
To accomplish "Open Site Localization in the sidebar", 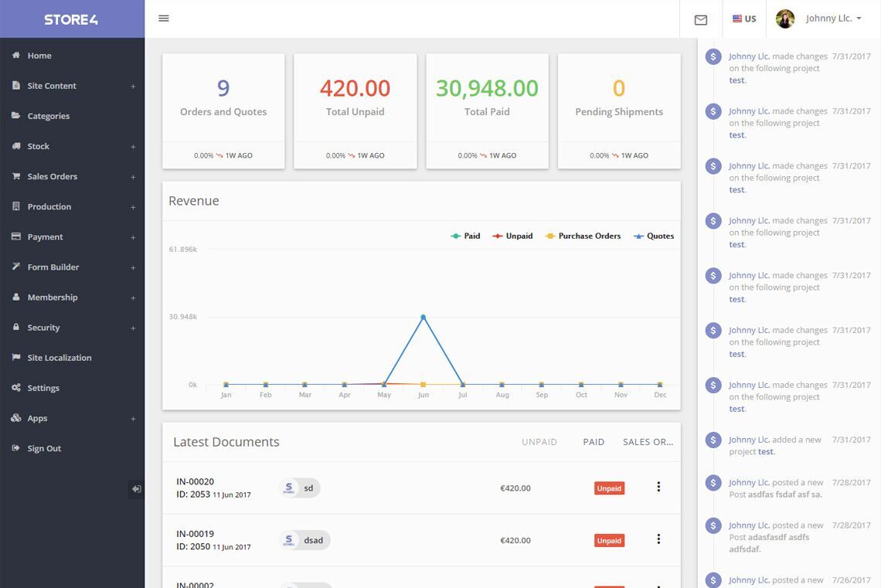I will tap(59, 358).
